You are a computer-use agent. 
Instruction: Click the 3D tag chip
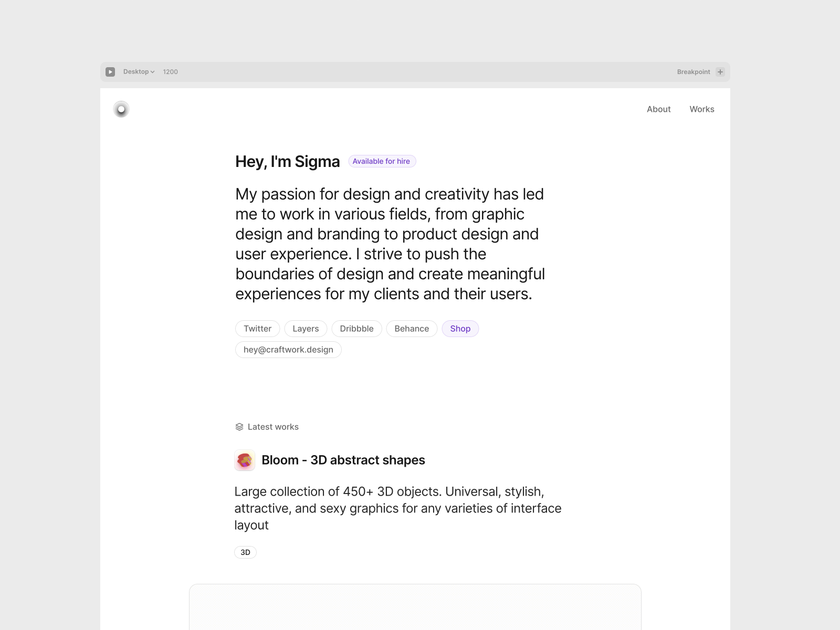(245, 552)
